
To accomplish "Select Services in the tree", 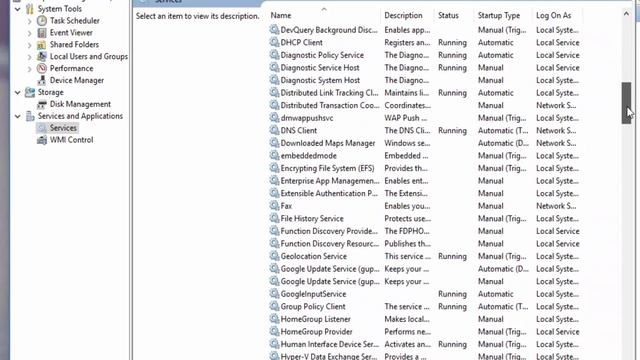I will coord(63,128).
